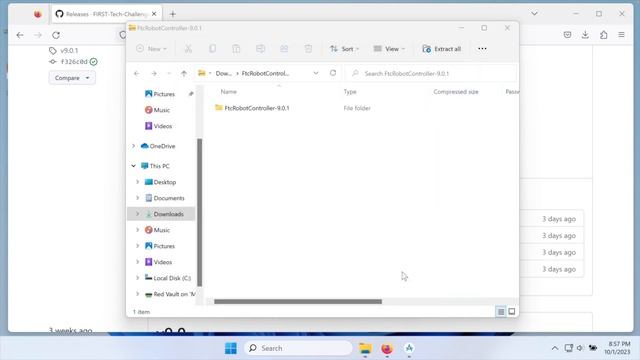Screen dimensions: 640x360
Task: Expand the Local Disk (C:) node
Action: [x=138, y=278]
